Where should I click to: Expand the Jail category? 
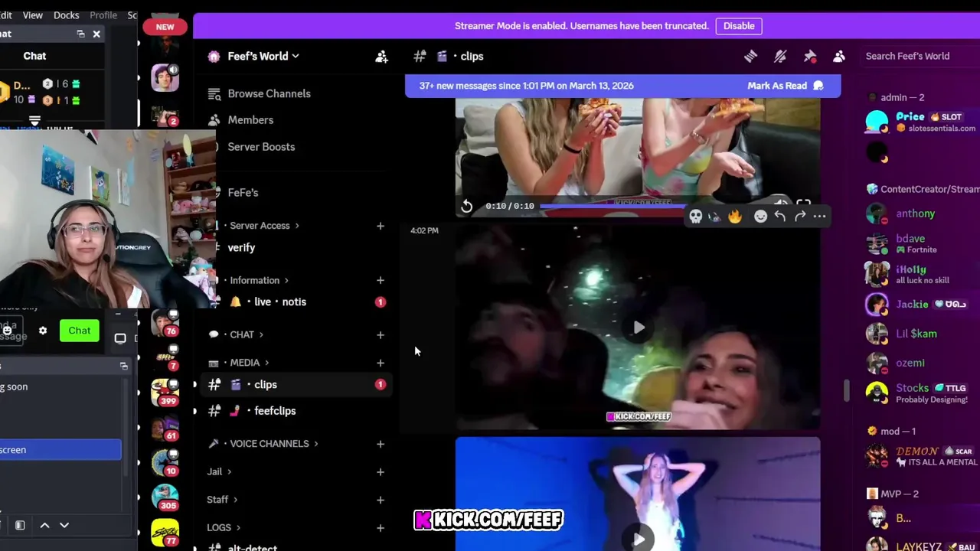coord(219,472)
